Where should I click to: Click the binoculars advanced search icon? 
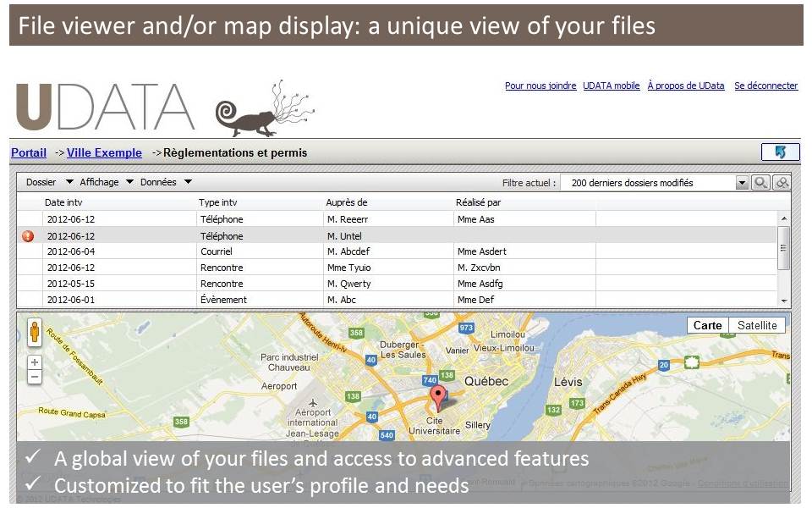tap(782, 182)
